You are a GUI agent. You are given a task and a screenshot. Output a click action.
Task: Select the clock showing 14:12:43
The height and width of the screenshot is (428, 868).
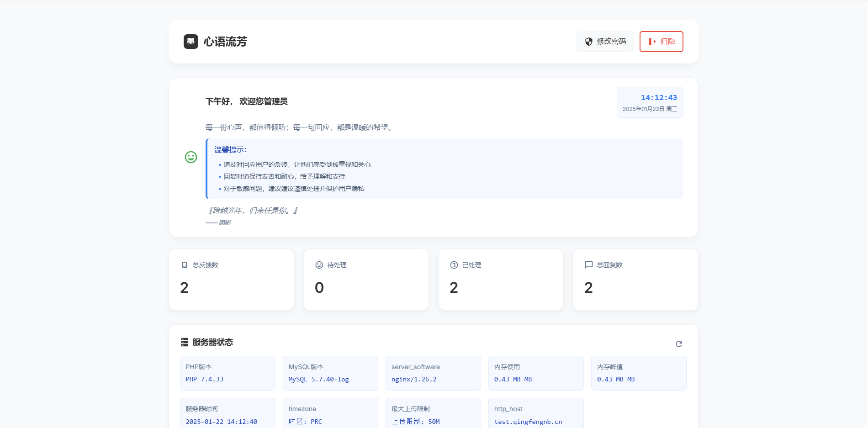(x=658, y=98)
